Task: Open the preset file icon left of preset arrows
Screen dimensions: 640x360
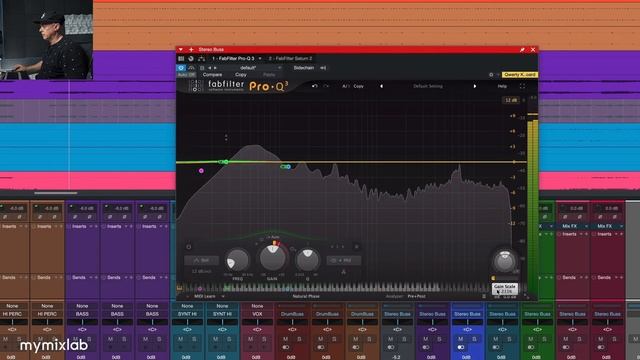Action: (202, 68)
